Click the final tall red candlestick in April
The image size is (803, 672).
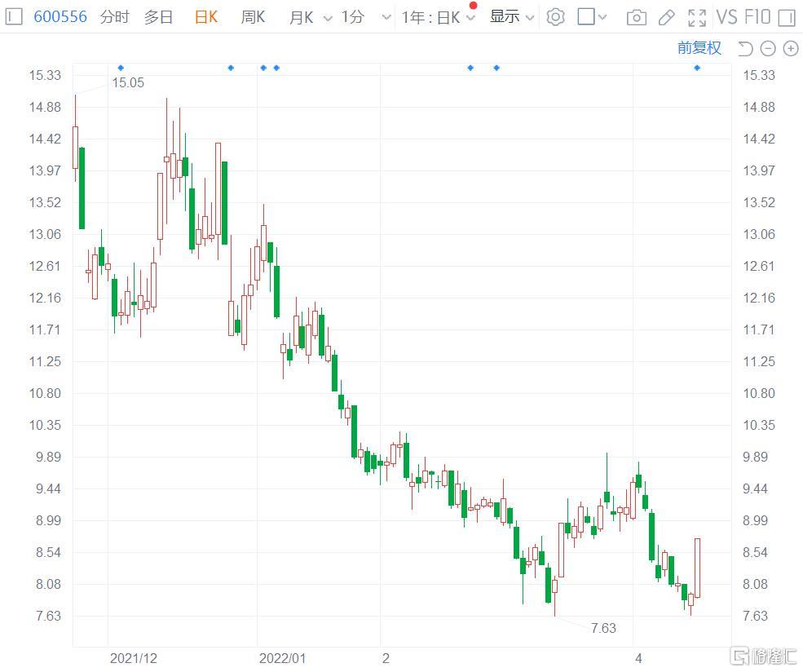pos(698,568)
